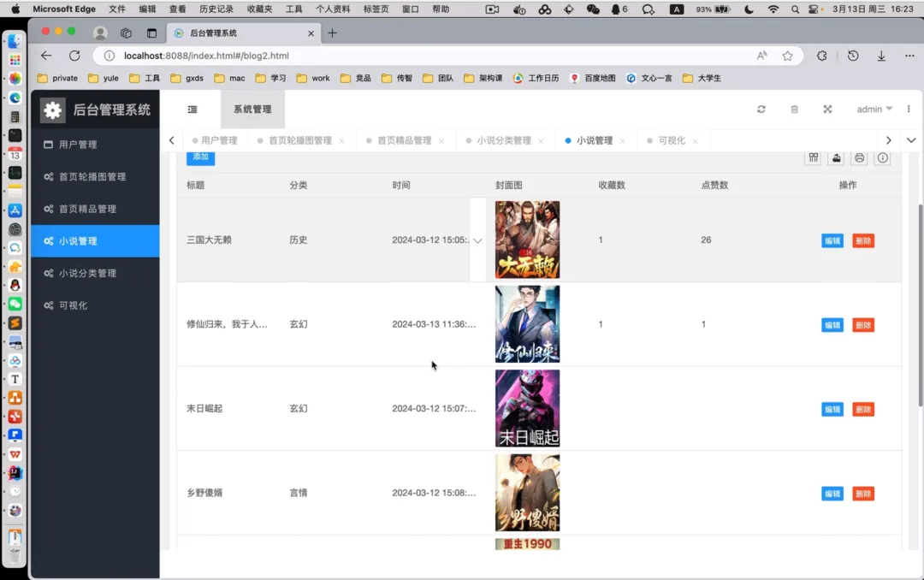
Task: Open 小说分类管理 in the sidebar
Action: pyautogui.click(x=95, y=273)
